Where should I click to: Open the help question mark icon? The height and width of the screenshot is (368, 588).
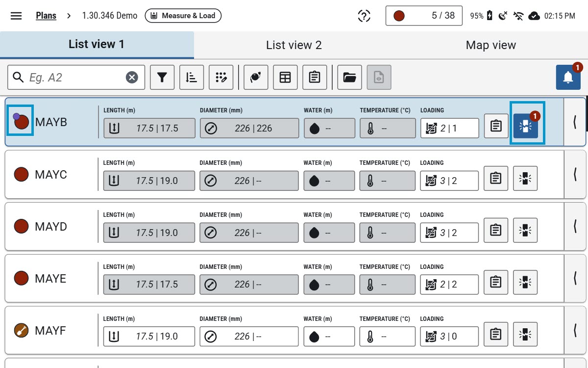pos(364,16)
